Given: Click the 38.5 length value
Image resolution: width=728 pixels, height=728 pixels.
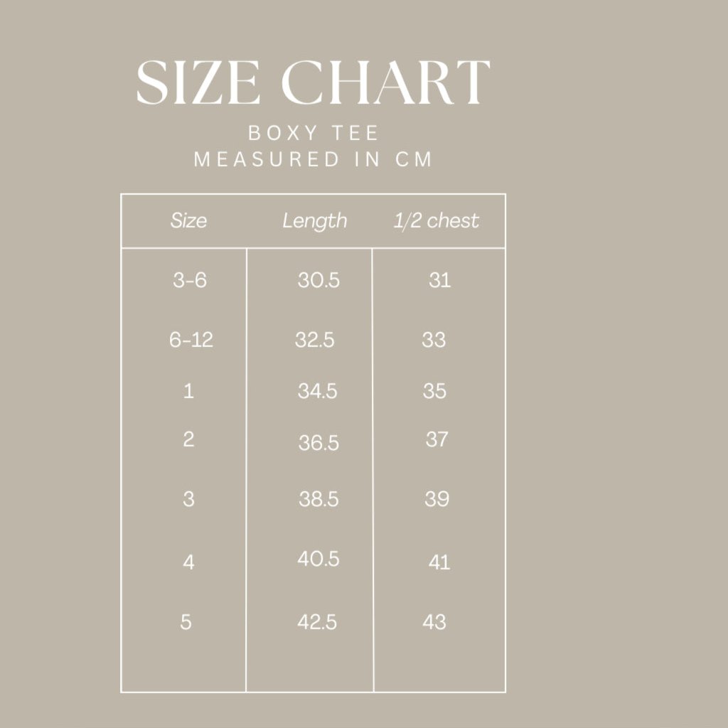Looking at the screenshot, I should [x=318, y=500].
